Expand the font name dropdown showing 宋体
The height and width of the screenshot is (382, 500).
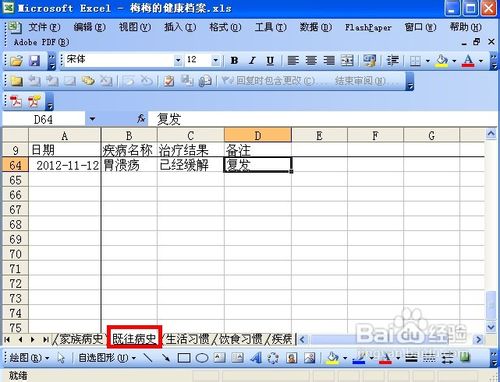tap(178, 60)
